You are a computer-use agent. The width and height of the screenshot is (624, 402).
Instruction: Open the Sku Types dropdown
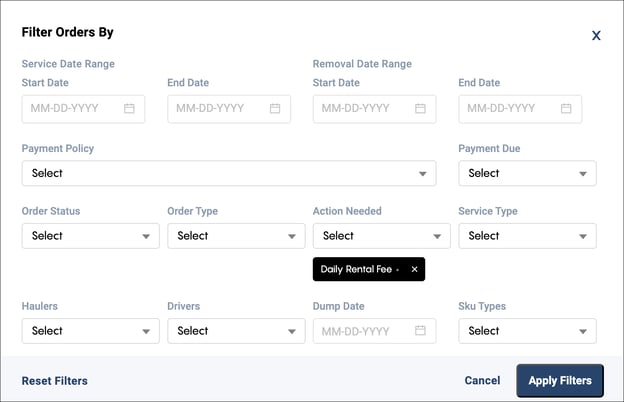[527, 331]
